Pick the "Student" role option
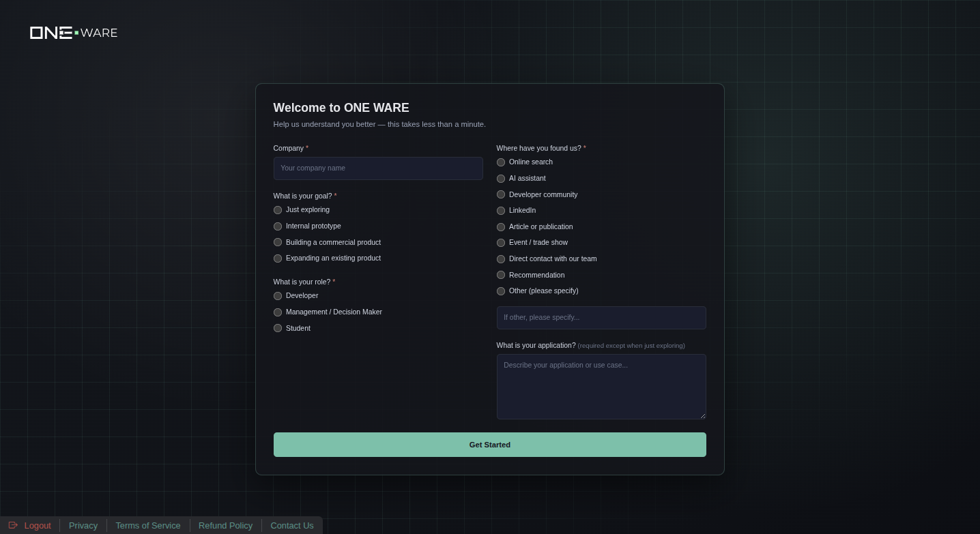980x534 pixels. 278,328
